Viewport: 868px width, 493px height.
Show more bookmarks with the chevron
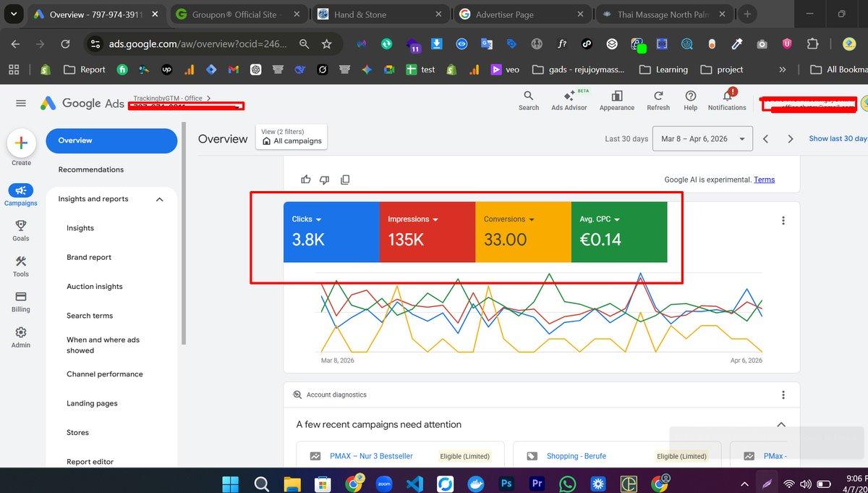tap(782, 69)
